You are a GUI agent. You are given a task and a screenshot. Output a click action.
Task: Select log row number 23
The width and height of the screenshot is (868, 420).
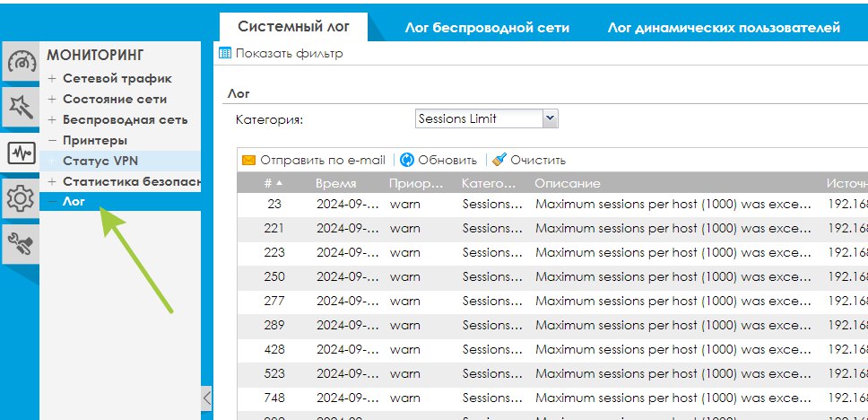(552, 204)
